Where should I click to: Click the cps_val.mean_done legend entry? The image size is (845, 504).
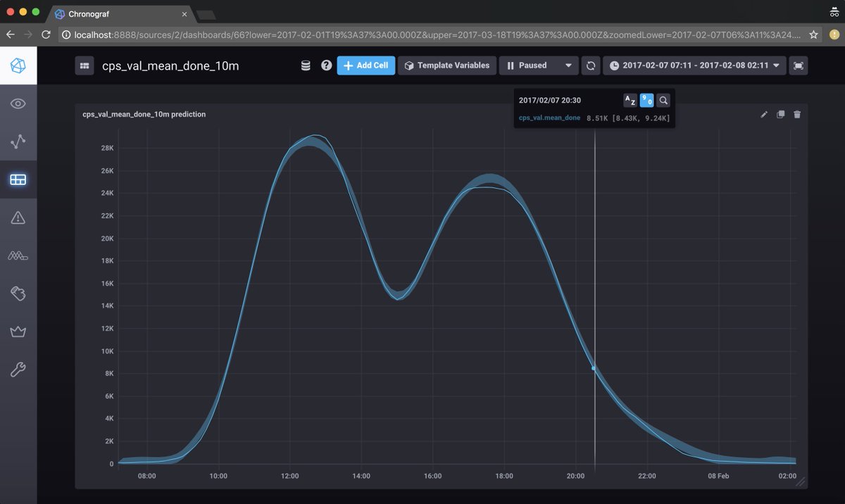tap(549, 118)
